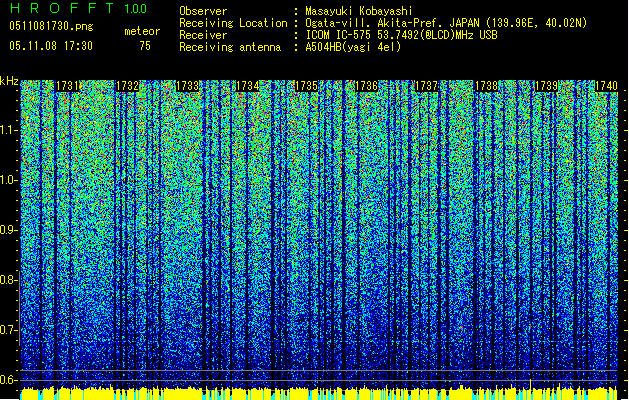
Task: Click the 1740 time marker
Action: (606, 86)
